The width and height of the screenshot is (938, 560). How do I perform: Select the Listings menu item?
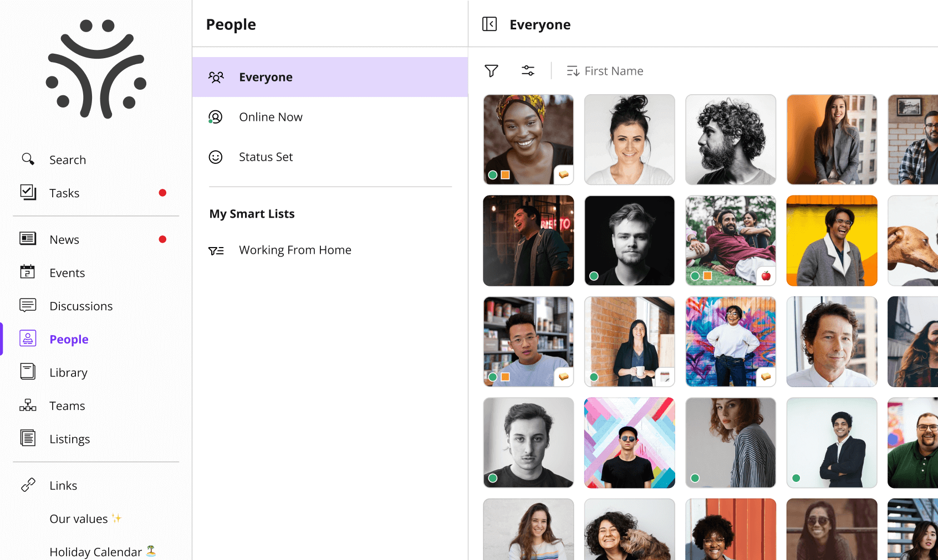click(69, 439)
